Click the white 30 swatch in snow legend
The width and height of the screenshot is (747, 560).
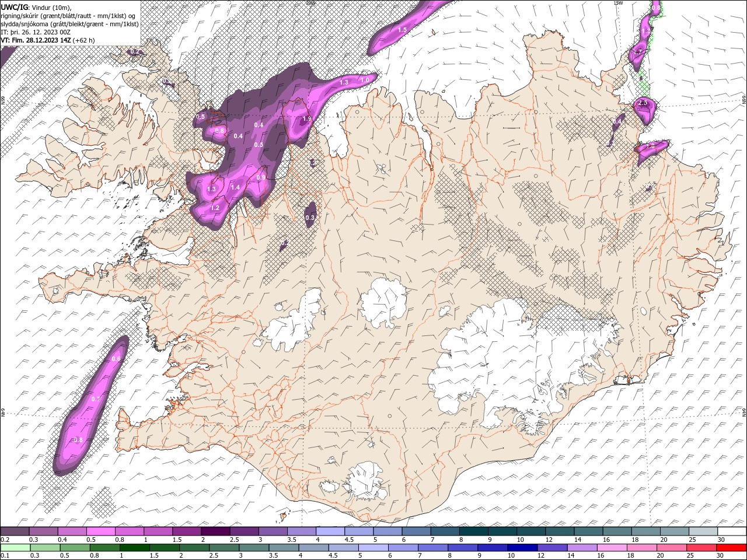click(731, 531)
